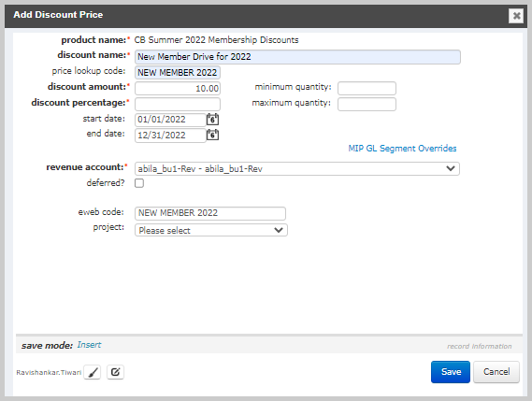Click the Save button

coord(451,372)
